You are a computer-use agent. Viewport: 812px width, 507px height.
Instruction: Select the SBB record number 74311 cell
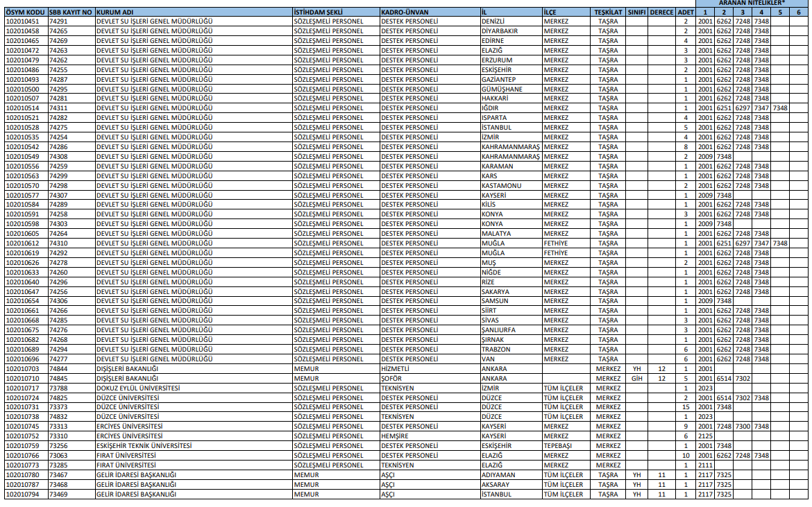point(71,108)
